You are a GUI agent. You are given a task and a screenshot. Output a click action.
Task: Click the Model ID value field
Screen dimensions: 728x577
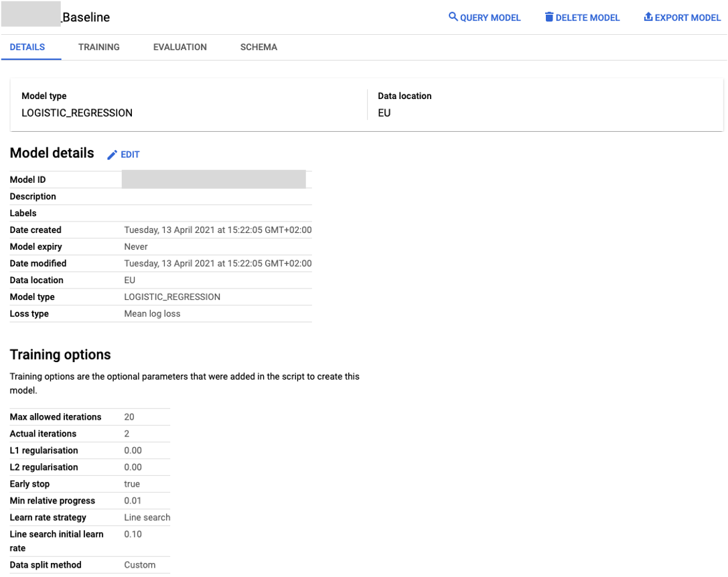[213, 179]
